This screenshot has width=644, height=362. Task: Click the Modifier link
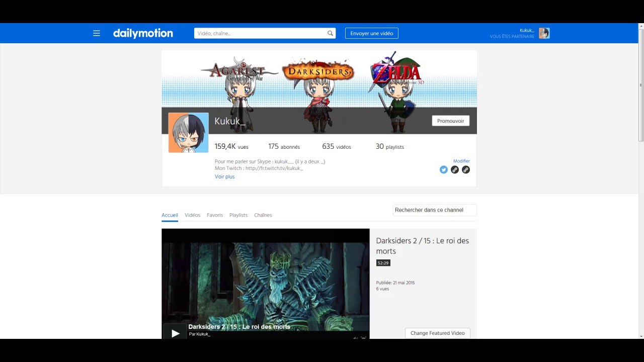(461, 161)
